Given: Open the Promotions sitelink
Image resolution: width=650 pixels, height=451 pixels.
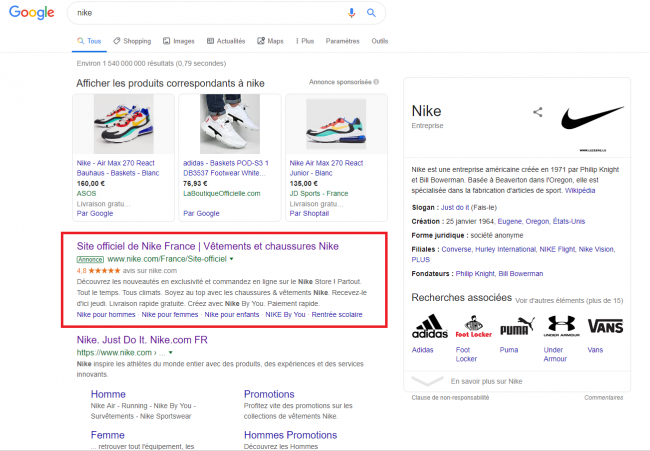Looking at the screenshot, I should click(269, 394).
